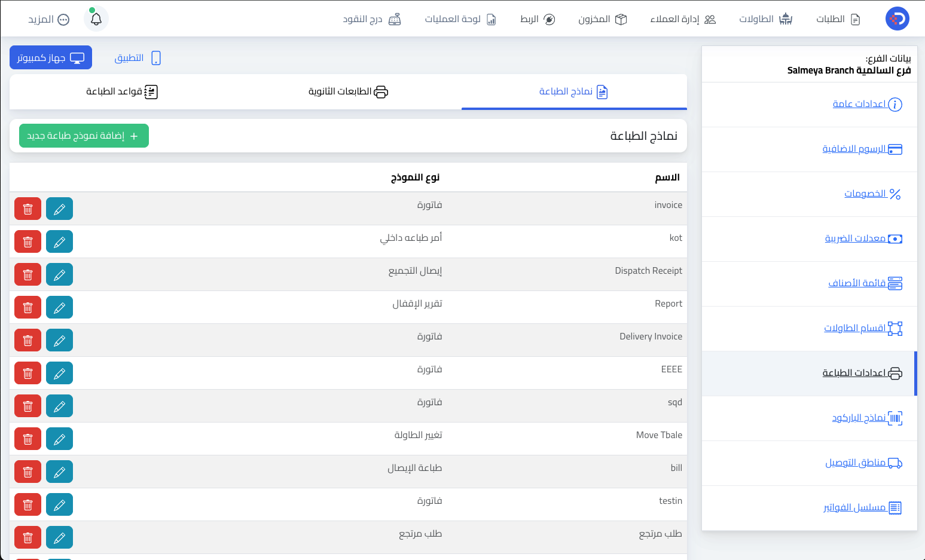Select التطبيق app device option
This screenshot has width=925, height=560.
(138, 58)
